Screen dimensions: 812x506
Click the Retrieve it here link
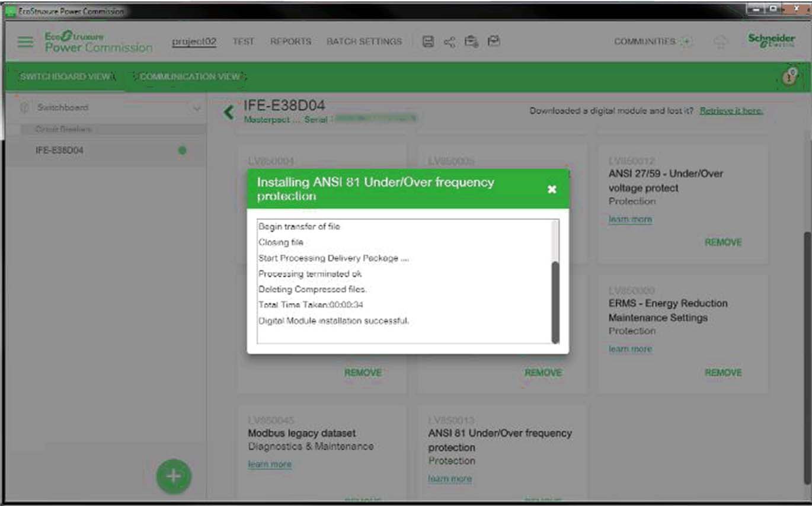tap(731, 111)
